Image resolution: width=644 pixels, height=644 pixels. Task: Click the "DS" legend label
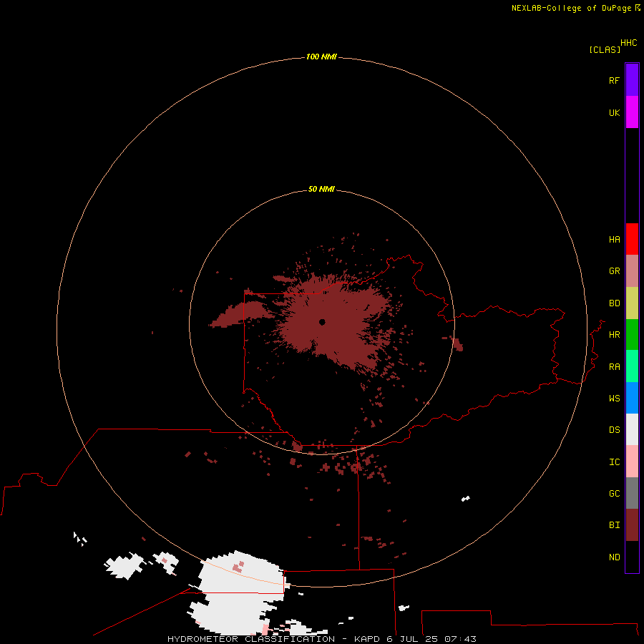pos(614,430)
